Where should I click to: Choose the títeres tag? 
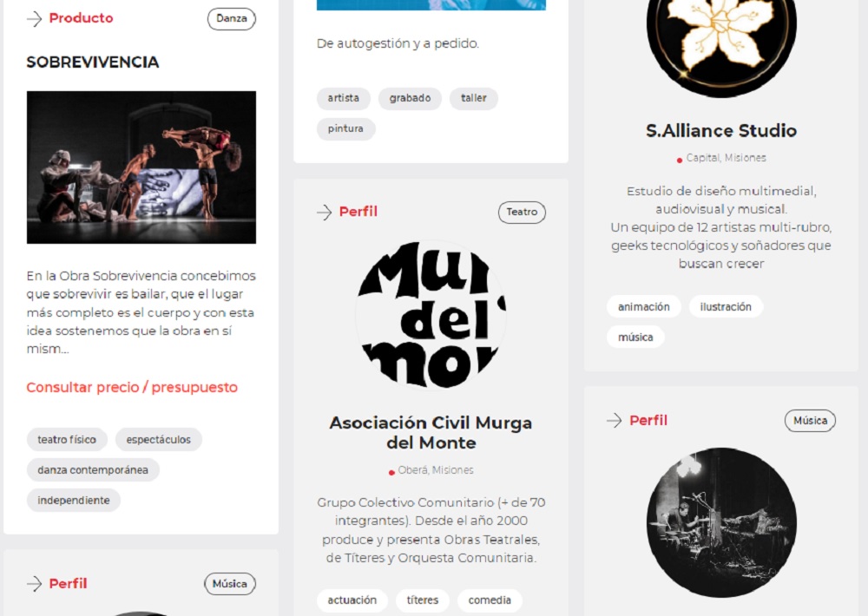pos(423,600)
